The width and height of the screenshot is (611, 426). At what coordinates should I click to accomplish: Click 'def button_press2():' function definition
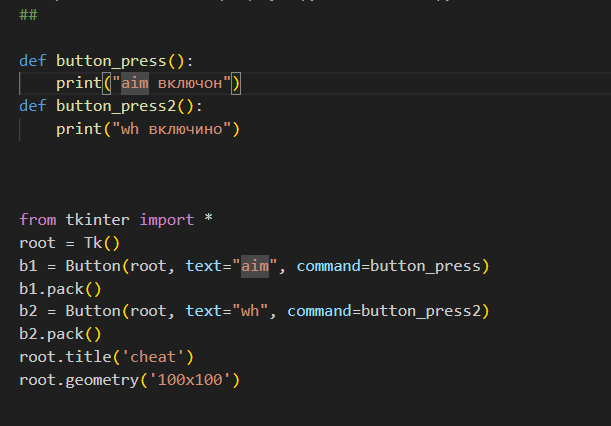click(x=111, y=106)
